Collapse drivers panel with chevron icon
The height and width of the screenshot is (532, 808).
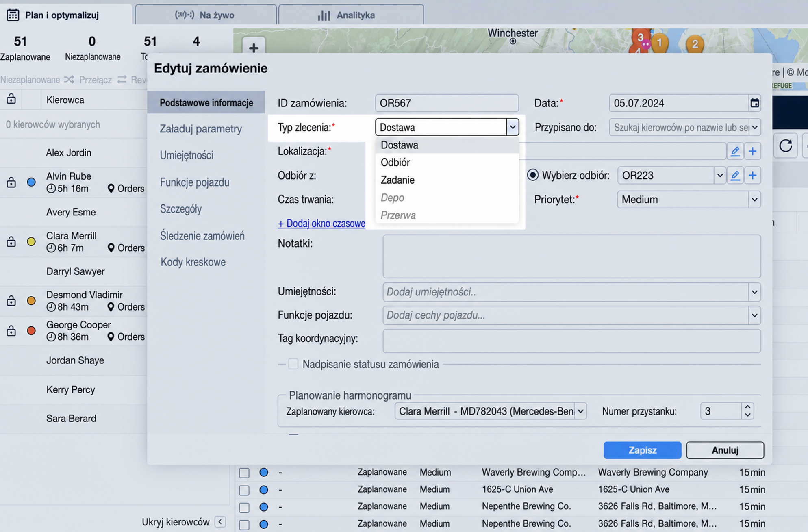220,522
